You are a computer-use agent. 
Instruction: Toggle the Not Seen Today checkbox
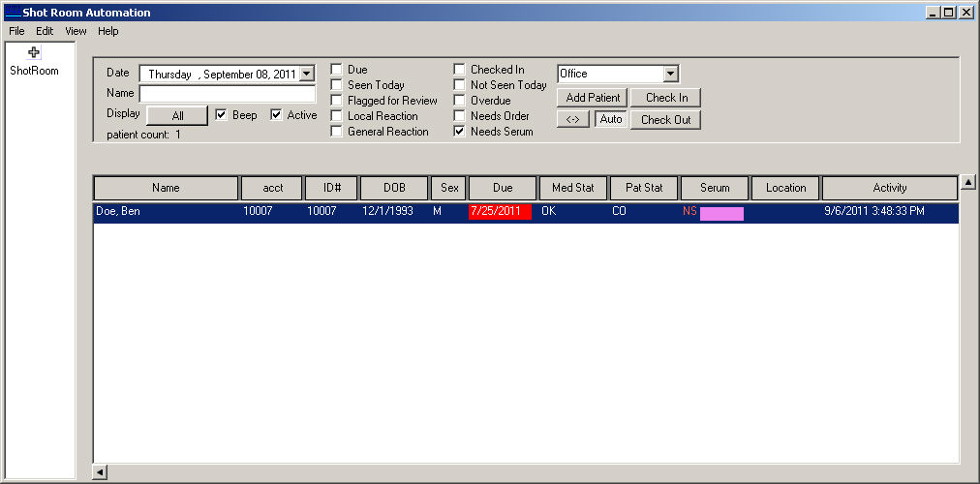point(459,85)
